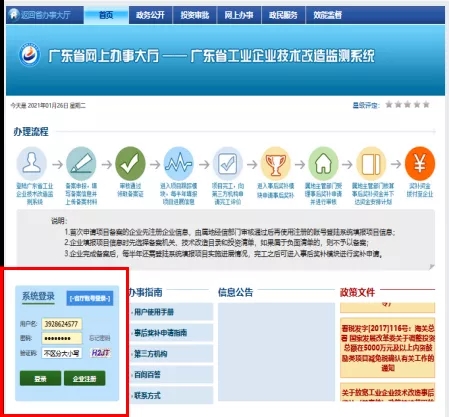Click the green house department-review icon
This screenshot has height=417, width=449.
click(x=323, y=164)
